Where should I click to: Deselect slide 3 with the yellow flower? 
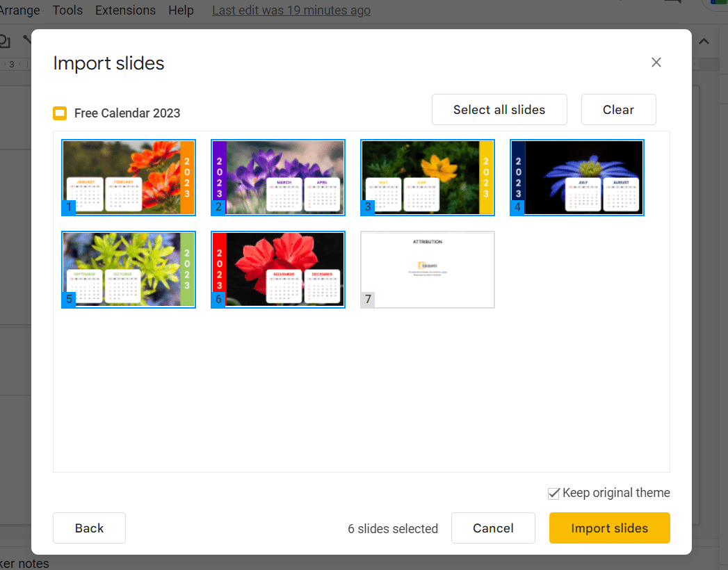(x=428, y=177)
